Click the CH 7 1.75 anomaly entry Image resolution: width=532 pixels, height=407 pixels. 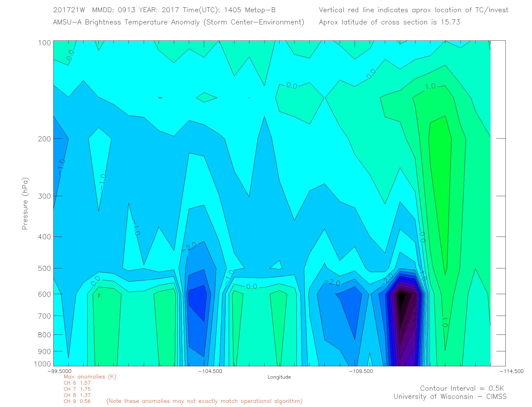coord(77,389)
